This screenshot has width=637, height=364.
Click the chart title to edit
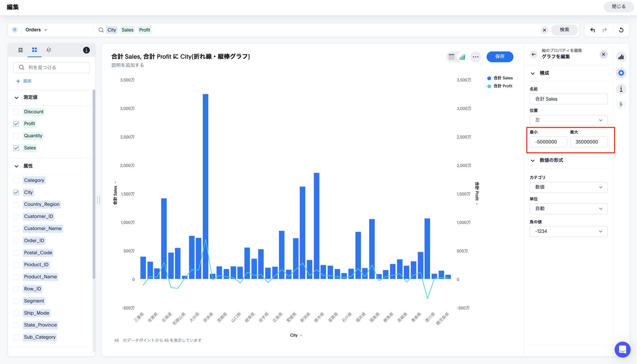180,57
